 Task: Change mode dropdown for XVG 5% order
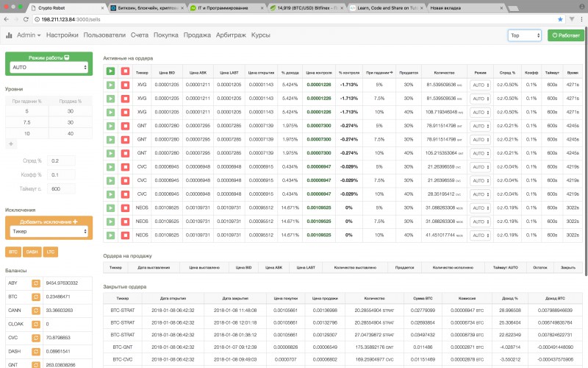481,85
